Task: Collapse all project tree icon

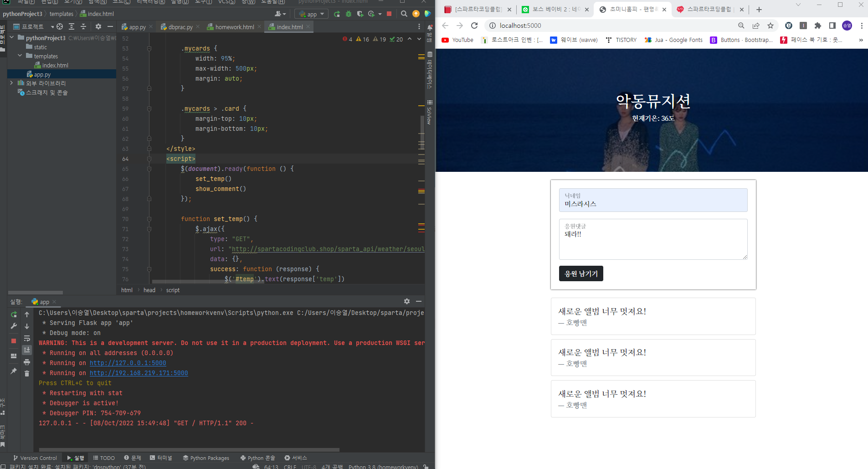Action: pos(83,26)
